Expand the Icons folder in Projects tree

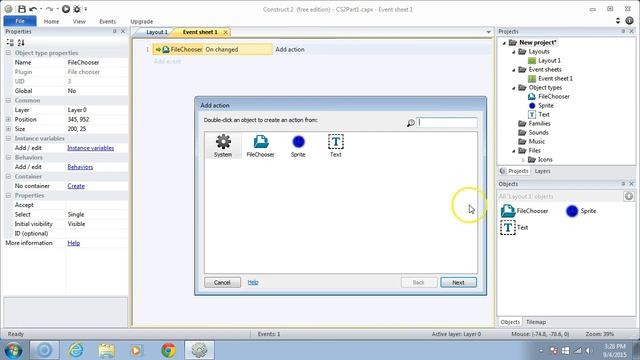click(523, 160)
